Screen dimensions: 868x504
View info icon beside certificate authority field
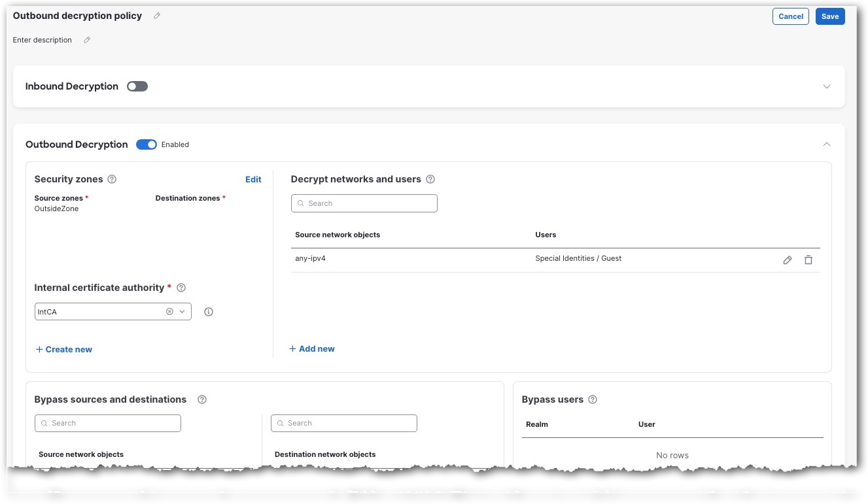[208, 311]
